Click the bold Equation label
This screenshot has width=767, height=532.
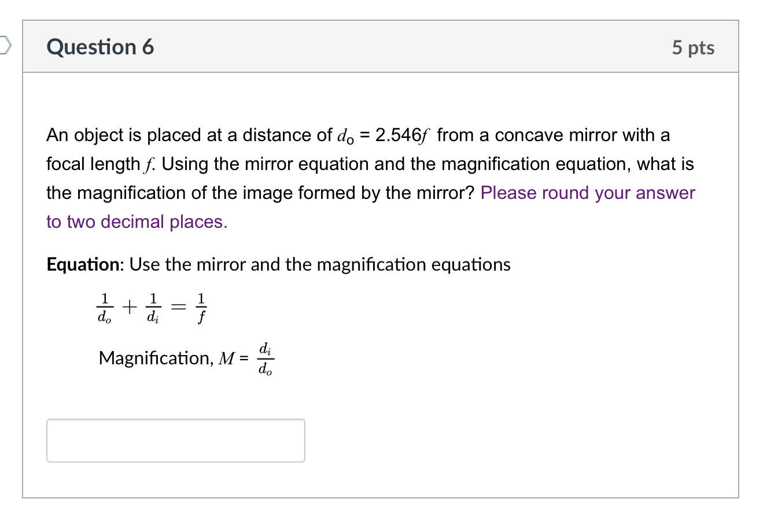(83, 264)
